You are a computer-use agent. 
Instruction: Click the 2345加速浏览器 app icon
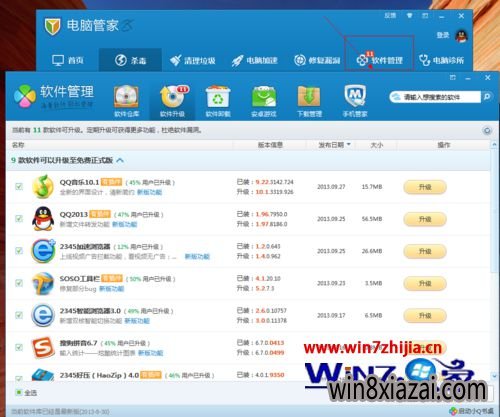pos(43,251)
